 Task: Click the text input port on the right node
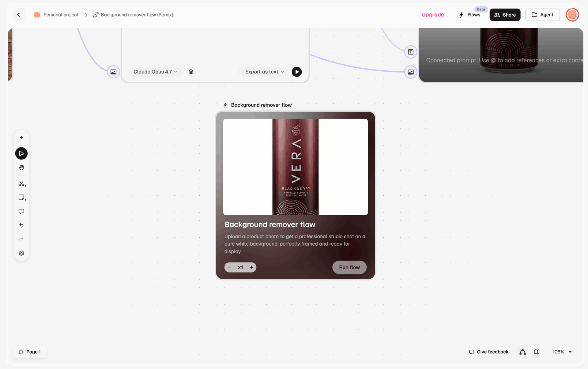tap(411, 52)
